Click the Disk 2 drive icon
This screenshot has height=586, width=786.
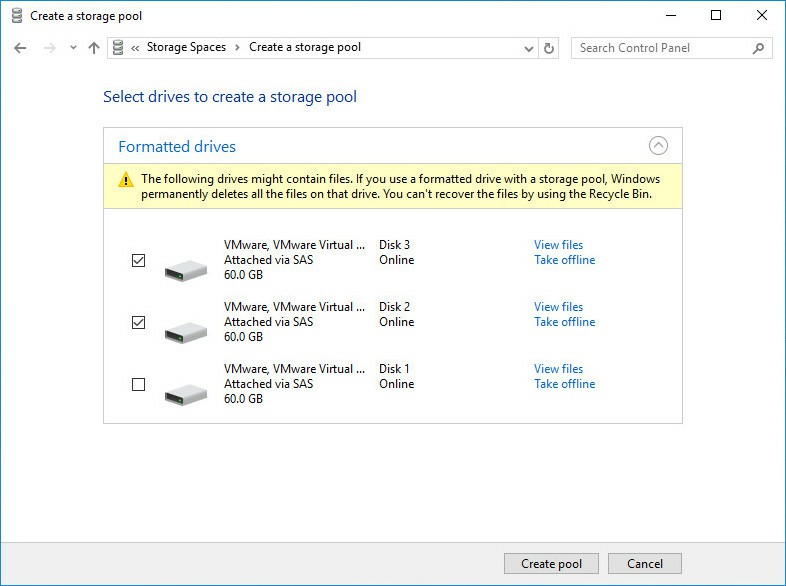186,332
